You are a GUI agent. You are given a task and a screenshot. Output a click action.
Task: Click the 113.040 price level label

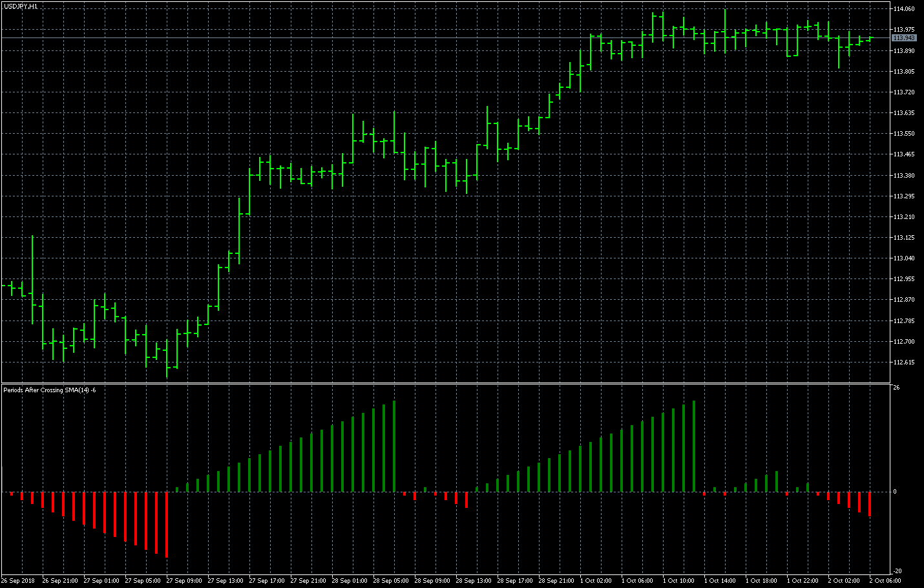click(x=904, y=258)
